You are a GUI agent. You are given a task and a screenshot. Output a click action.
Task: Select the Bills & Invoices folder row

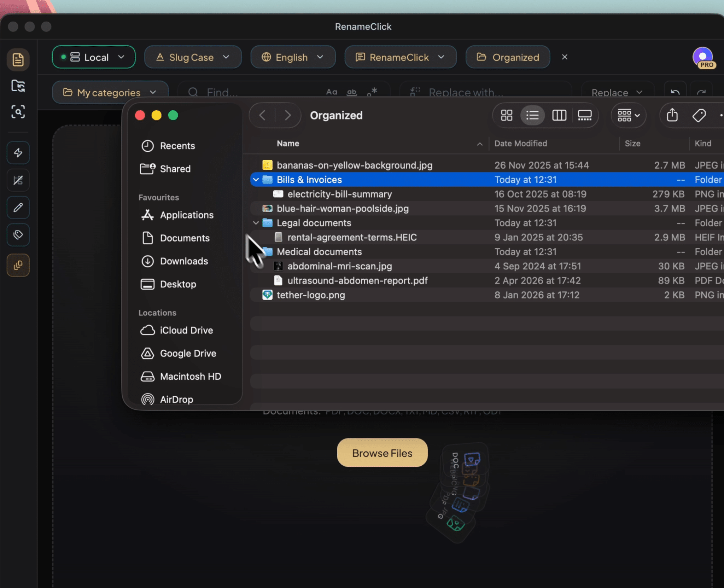486,180
